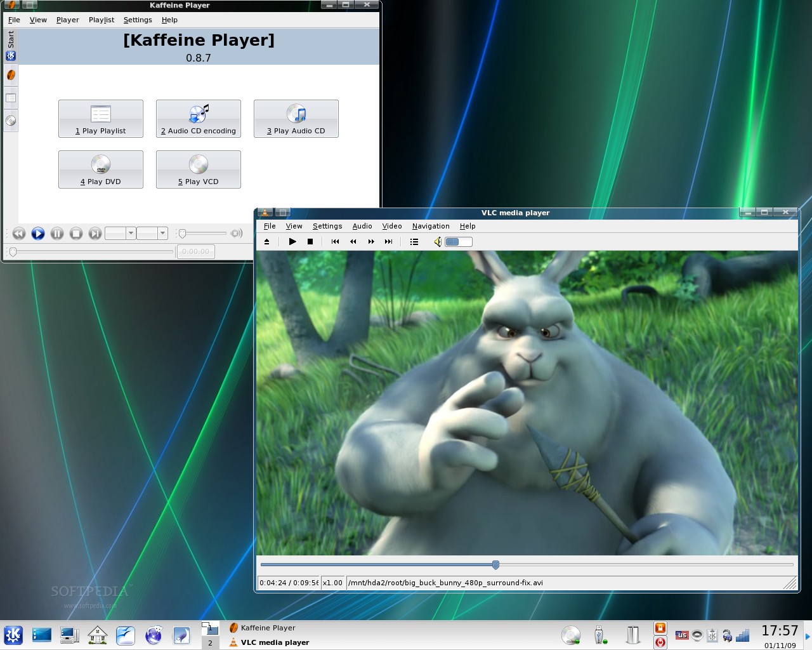Open the trash bin in panel
812x650 pixels.
pos(632,635)
